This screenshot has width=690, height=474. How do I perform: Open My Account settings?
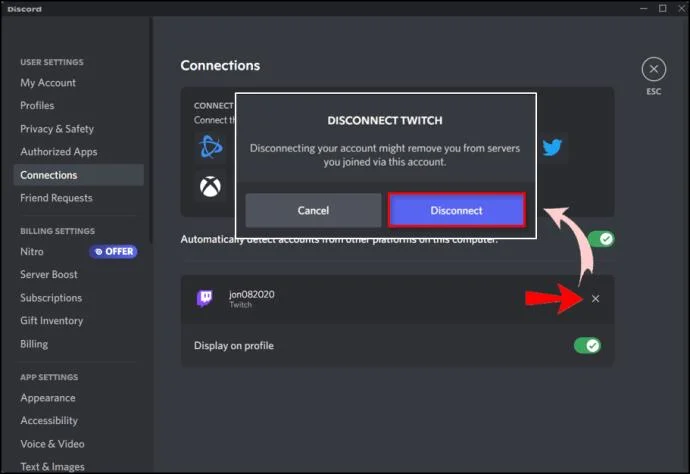point(48,83)
